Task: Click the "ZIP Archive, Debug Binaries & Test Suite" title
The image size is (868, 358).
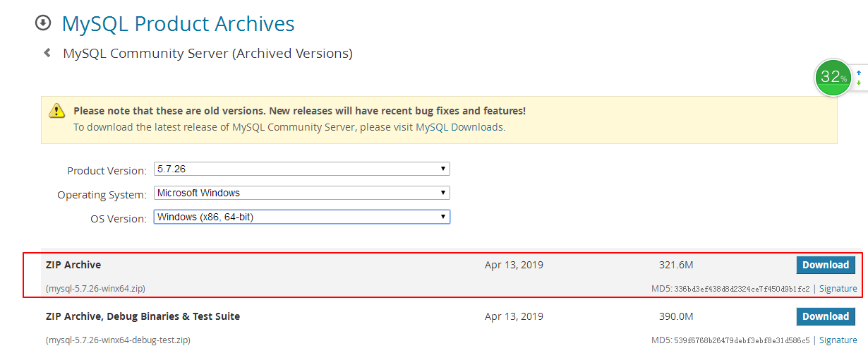Action: [143, 316]
